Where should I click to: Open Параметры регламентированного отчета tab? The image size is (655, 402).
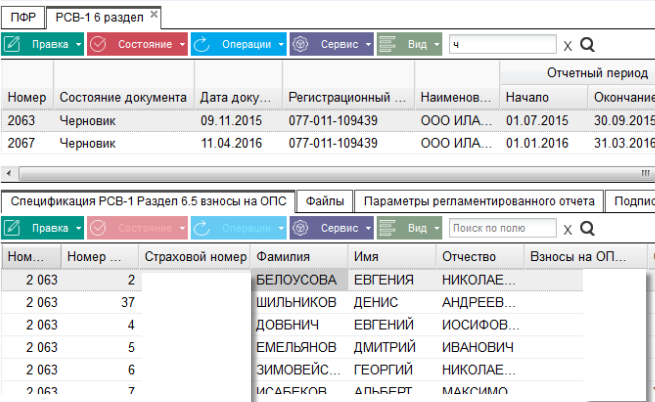pos(479,201)
